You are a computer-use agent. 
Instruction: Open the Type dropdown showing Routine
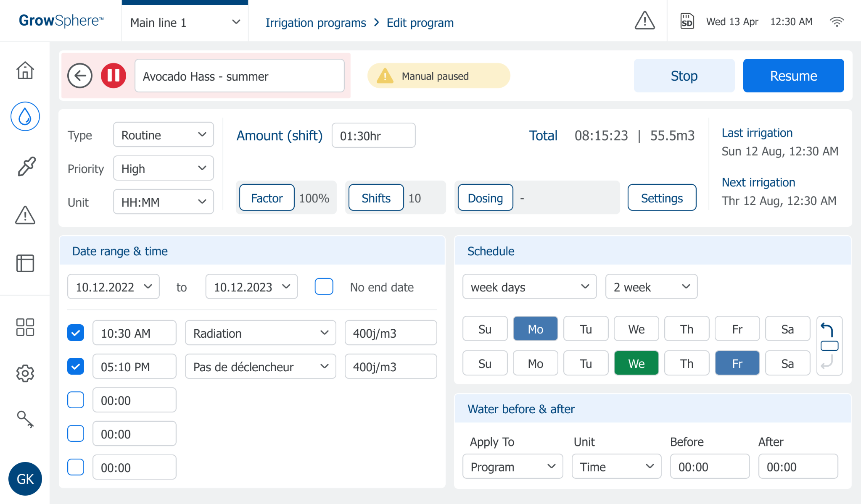(x=164, y=134)
